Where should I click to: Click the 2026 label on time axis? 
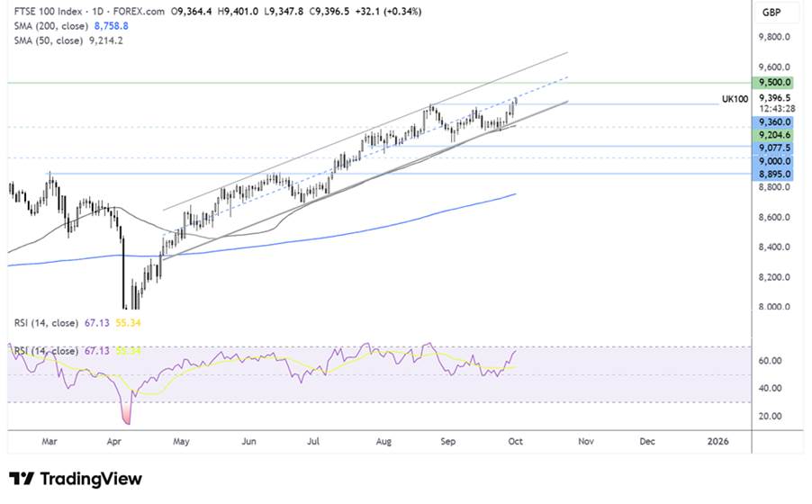717,442
